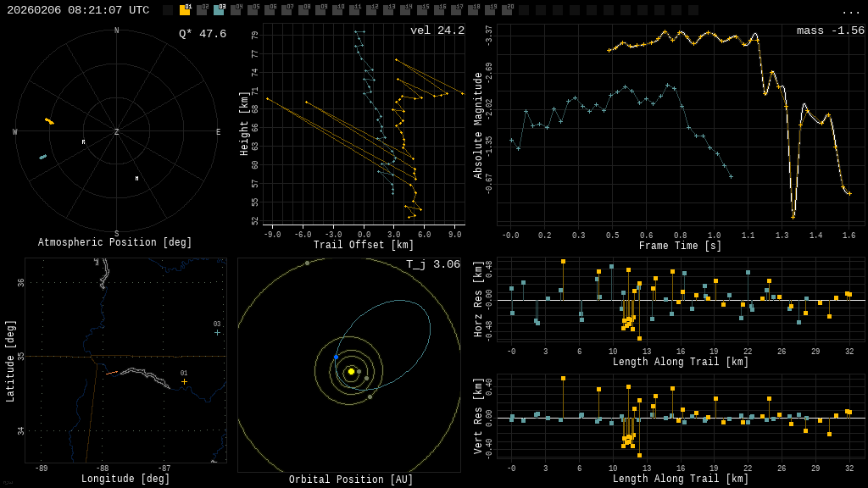Click the UTC timestamp at top left

(78, 10)
